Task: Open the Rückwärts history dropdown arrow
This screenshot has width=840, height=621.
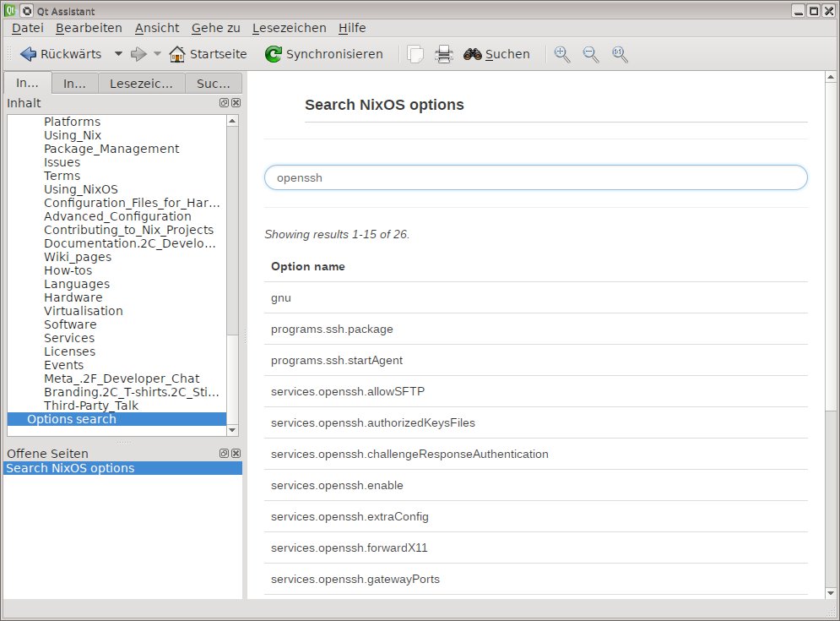Action: [118, 54]
